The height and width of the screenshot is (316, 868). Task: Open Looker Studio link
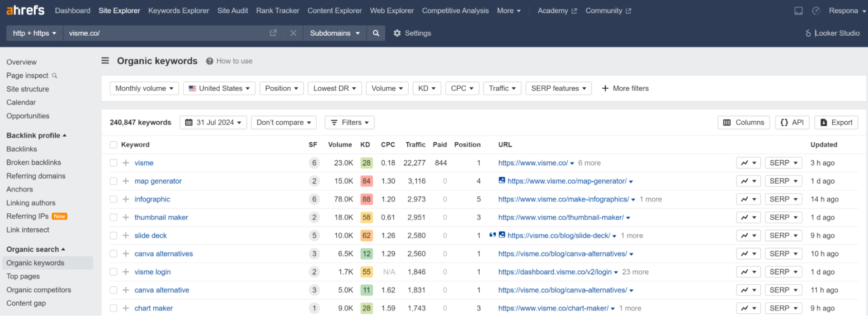(x=832, y=33)
